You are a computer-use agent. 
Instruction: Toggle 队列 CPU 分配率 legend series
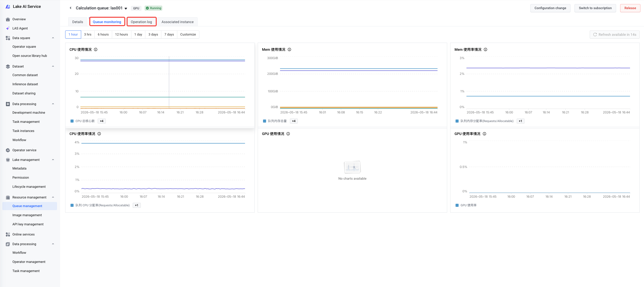tap(100, 206)
